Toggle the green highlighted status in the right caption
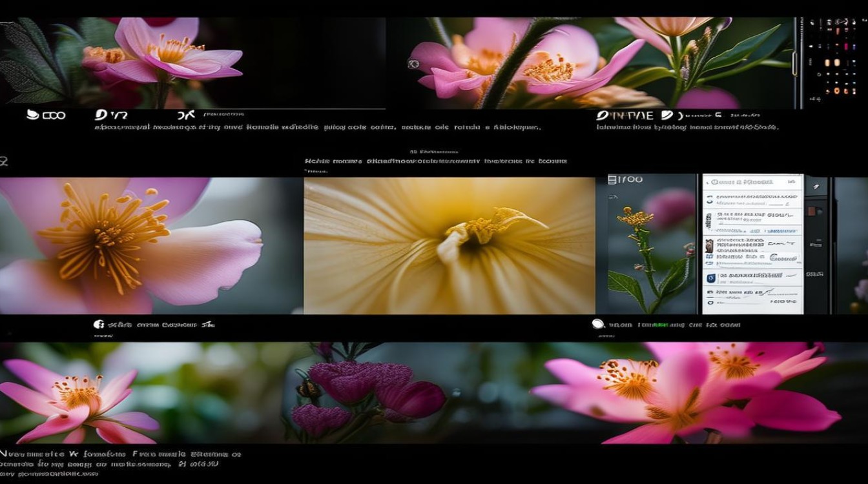Screen dimensions: 868x484 coord(661,324)
